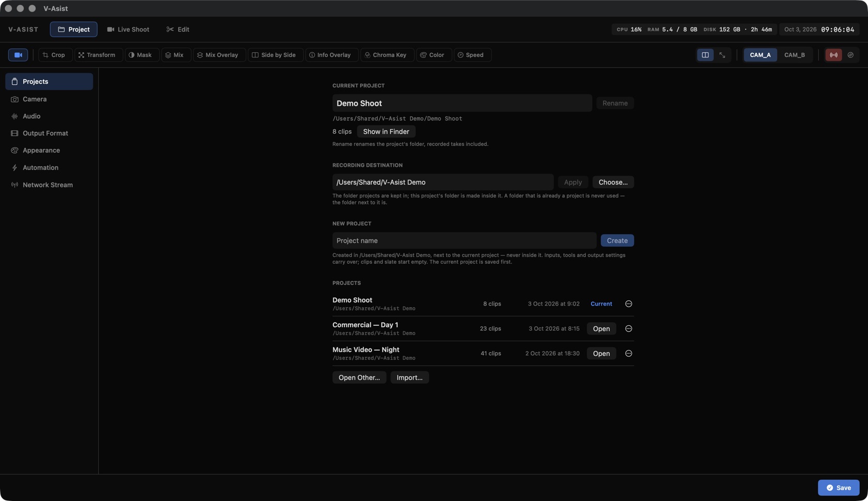Select the Speed tool
Screen dimensions: 868x501
coord(472,55)
